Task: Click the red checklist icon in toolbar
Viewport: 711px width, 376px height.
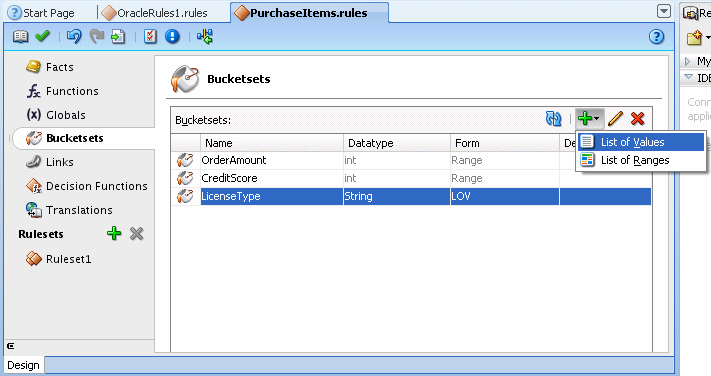Action: tap(150, 36)
